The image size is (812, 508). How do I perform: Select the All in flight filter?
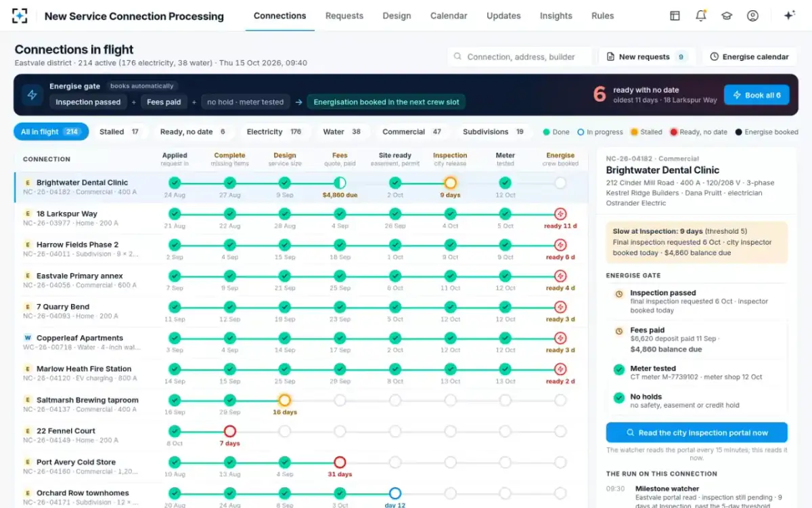click(51, 131)
